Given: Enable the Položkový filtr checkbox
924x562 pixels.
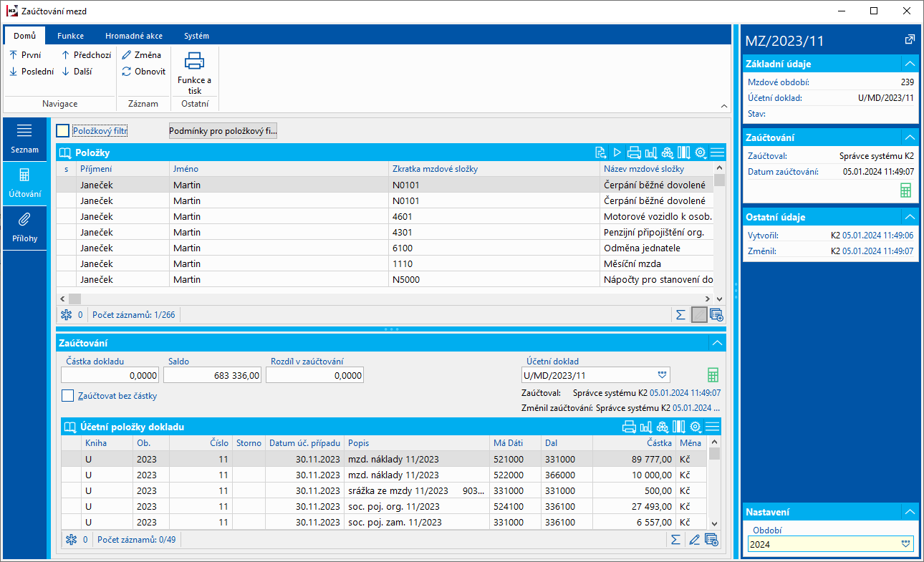Looking at the screenshot, I should click(x=63, y=131).
